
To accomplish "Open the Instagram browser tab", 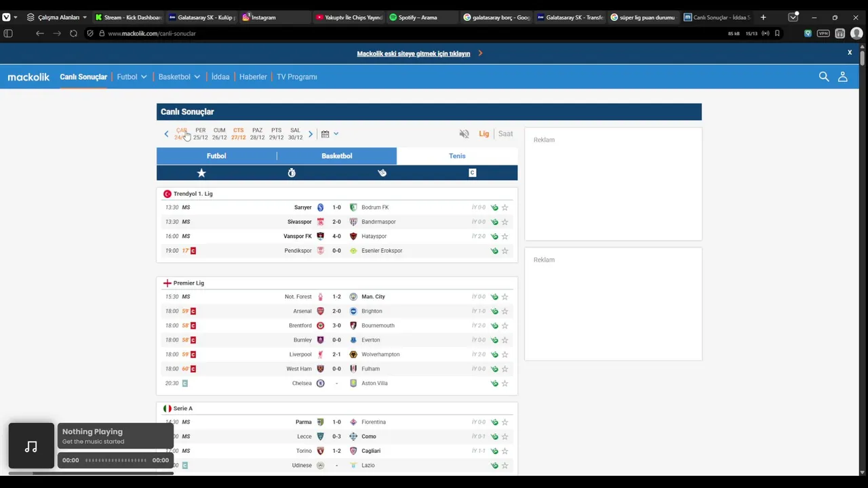I will [x=275, y=17].
